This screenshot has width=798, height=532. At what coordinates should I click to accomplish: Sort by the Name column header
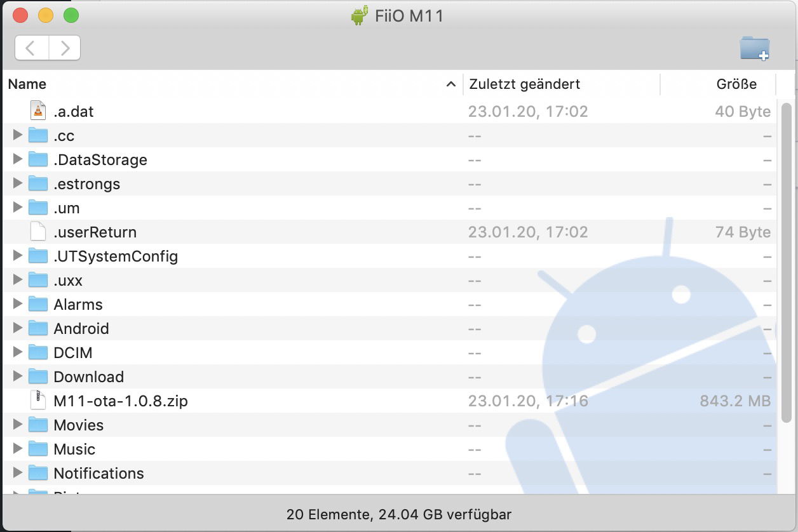coord(27,84)
